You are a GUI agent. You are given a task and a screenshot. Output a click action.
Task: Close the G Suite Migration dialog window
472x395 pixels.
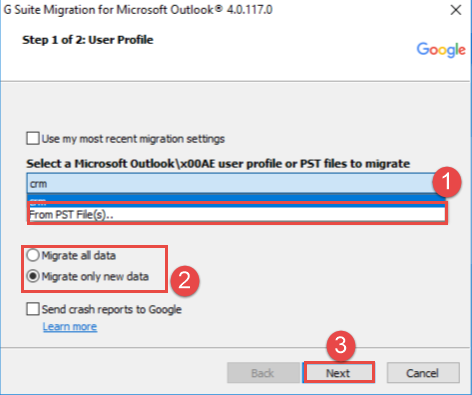pyautogui.click(x=455, y=10)
